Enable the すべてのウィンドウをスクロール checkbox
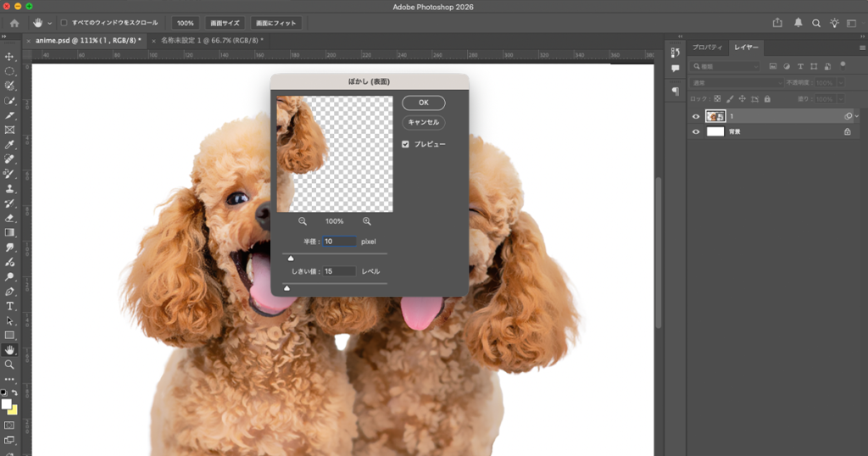Screen dimensions: 868x456 pos(64,23)
